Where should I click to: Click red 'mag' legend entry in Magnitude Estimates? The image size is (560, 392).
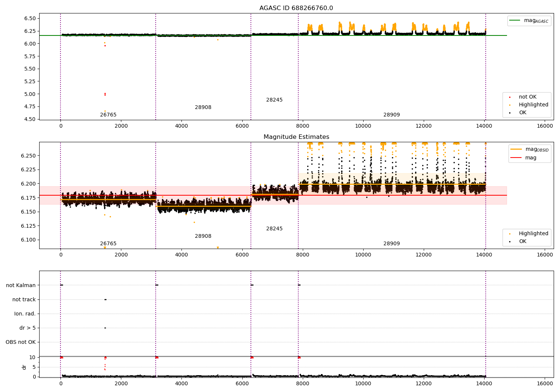tap(524, 158)
